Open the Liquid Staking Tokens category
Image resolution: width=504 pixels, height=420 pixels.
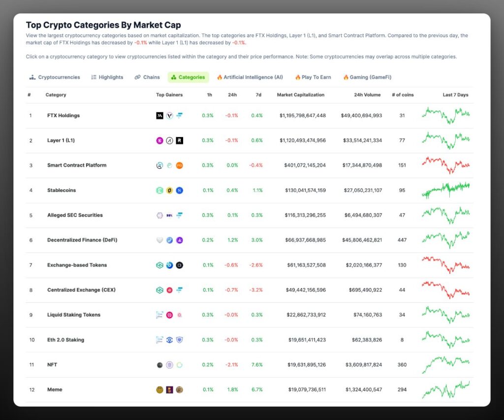click(x=74, y=315)
